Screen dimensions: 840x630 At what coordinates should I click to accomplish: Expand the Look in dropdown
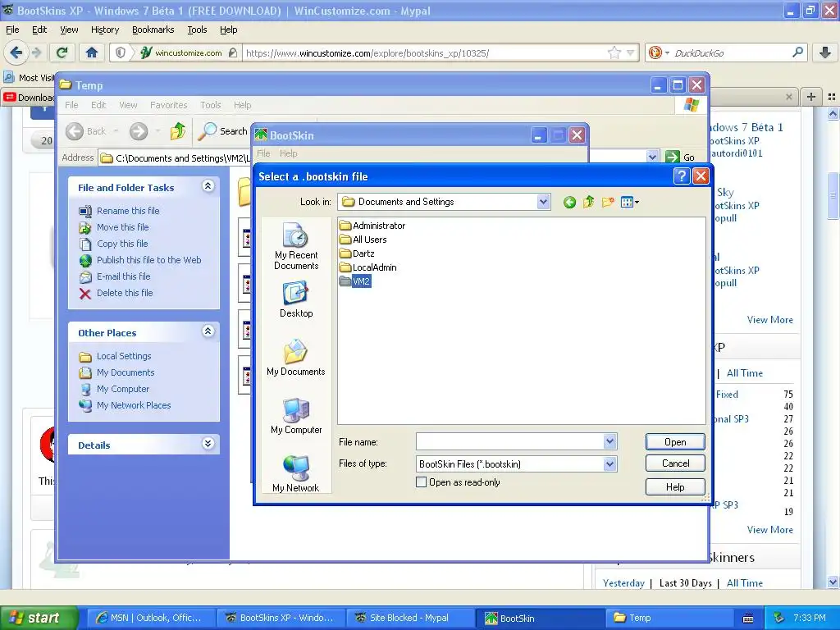543,202
